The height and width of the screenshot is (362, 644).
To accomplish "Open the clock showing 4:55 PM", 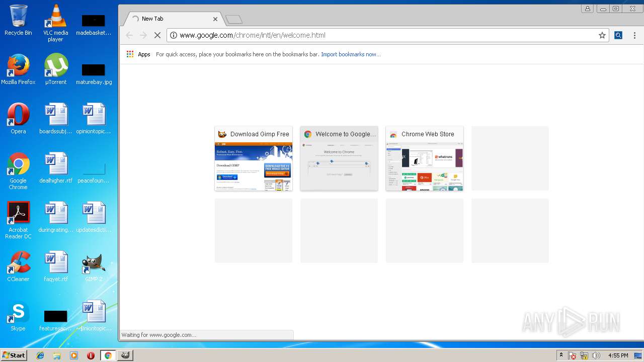I will coord(618,355).
